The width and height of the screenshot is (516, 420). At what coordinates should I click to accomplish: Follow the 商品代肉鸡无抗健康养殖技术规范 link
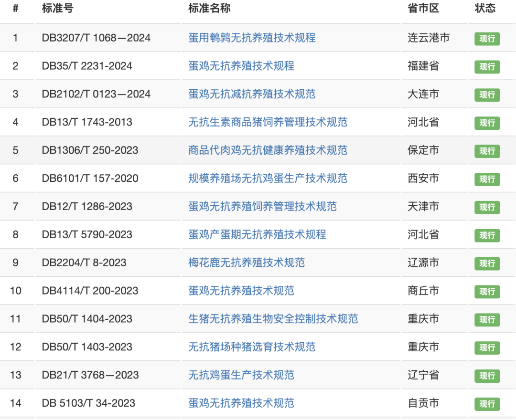click(268, 150)
